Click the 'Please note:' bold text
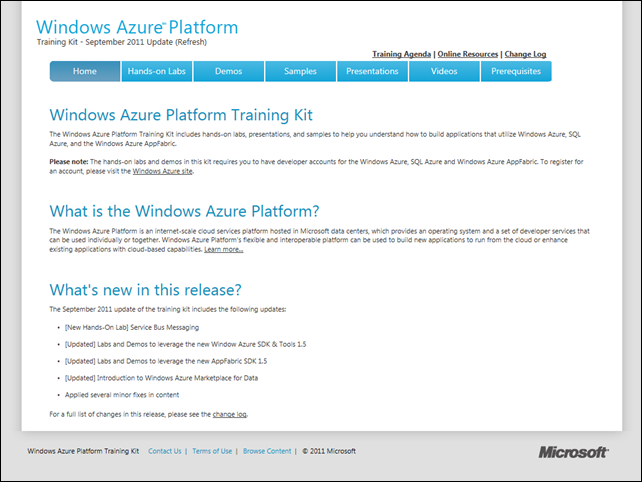642x482 pixels. click(69, 162)
